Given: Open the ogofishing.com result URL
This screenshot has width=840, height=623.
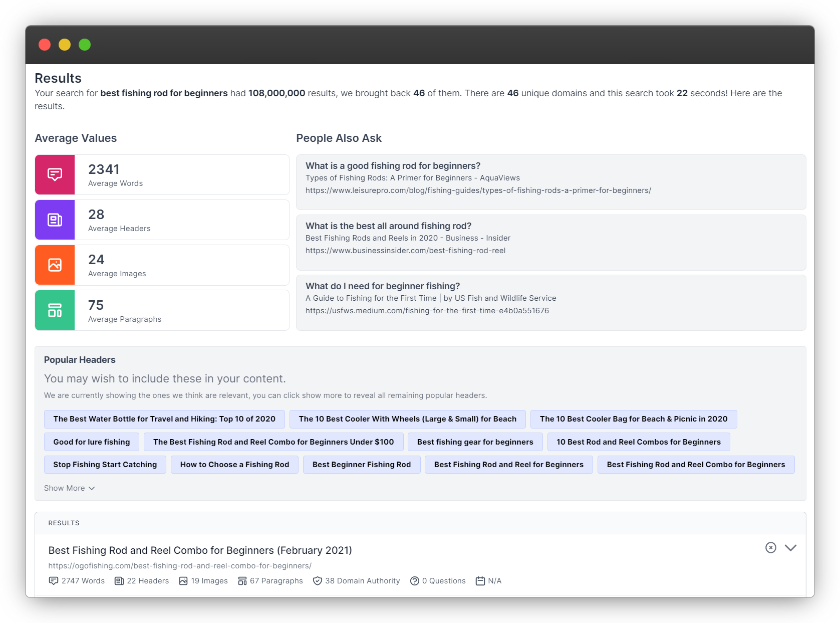Looking at the screenshot, I should 179,566.
